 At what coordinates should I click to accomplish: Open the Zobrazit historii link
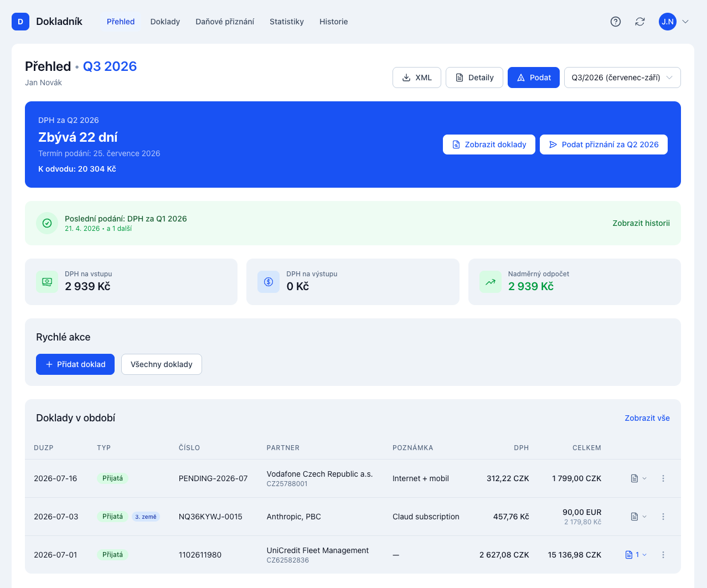(x=641, y=223)
